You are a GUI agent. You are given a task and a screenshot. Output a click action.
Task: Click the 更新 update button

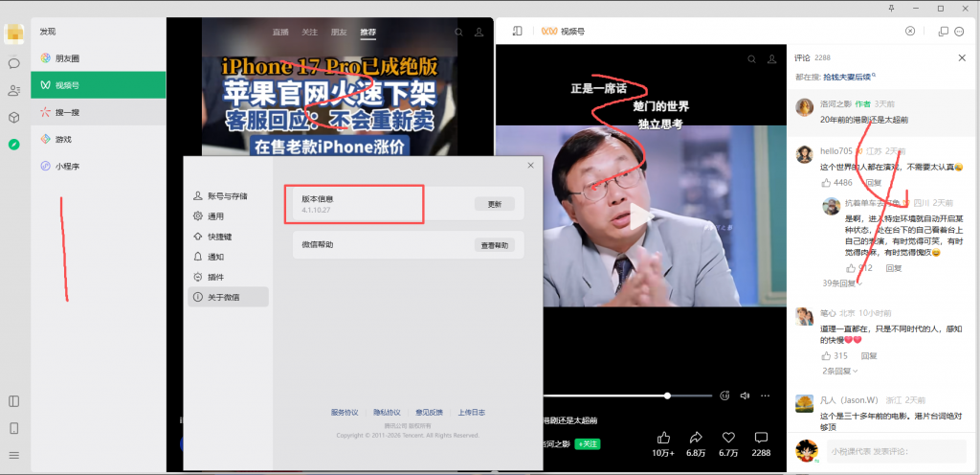495,204
